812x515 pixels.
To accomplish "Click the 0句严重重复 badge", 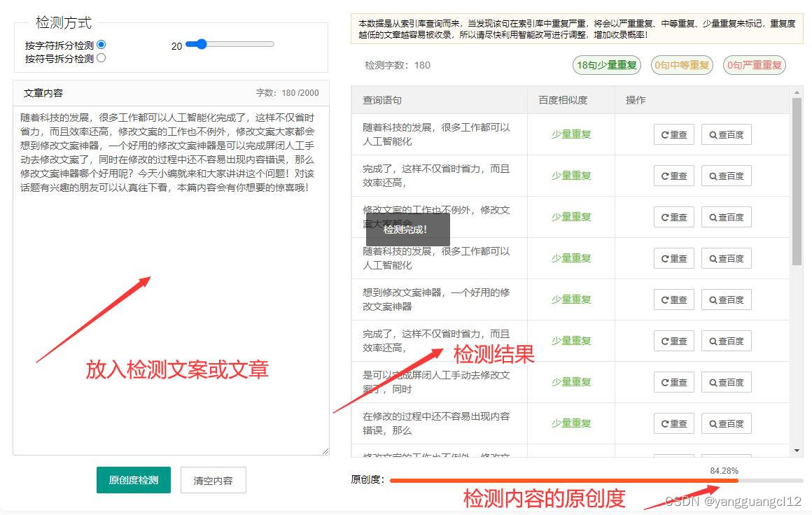I will pos(754,65).
